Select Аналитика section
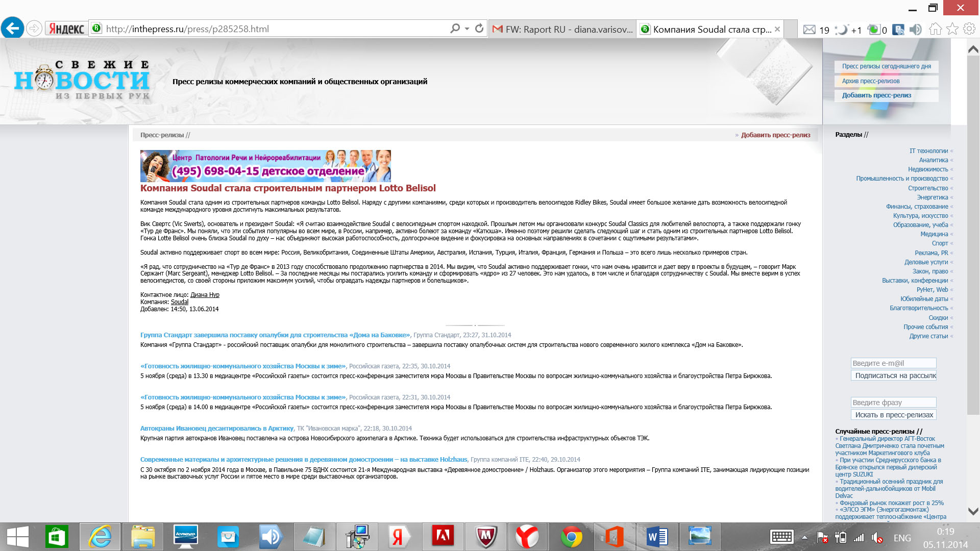The width and height of the screenshot is (980, 551). pos(934,160)
